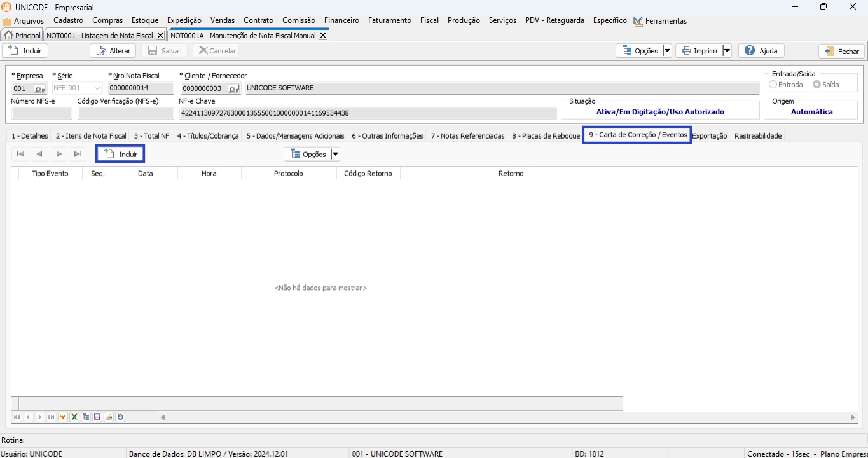Viewport: 868px width, 458px height.
Task: Click the Fechar button
Action: (x=841, y=52)
